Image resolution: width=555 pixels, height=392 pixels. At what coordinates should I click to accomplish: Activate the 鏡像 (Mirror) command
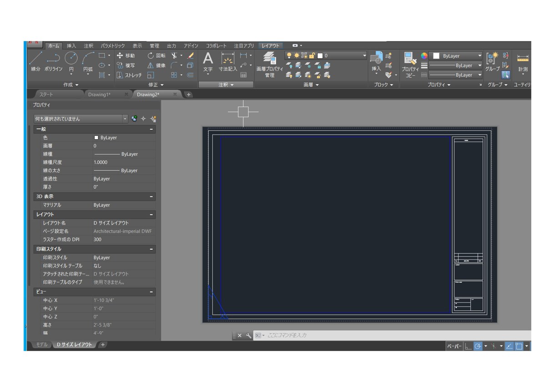pyautogui.click(x=156, y=65)
